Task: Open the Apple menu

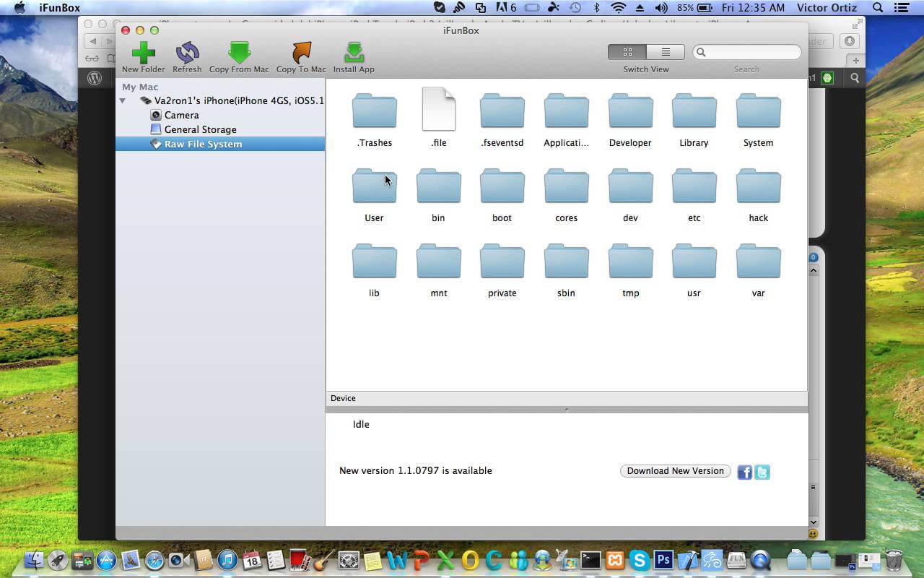Action: 19,8
